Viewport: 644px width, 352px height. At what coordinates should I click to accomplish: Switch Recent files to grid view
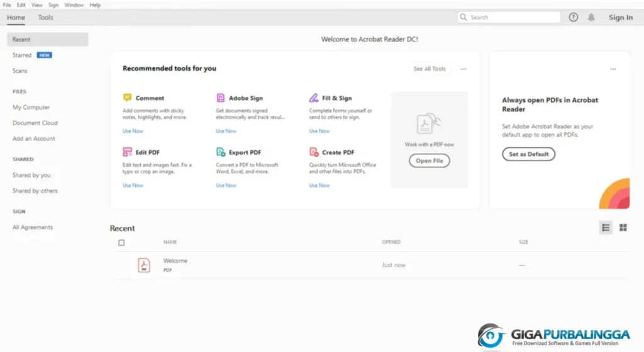click(x=623, y=227)
